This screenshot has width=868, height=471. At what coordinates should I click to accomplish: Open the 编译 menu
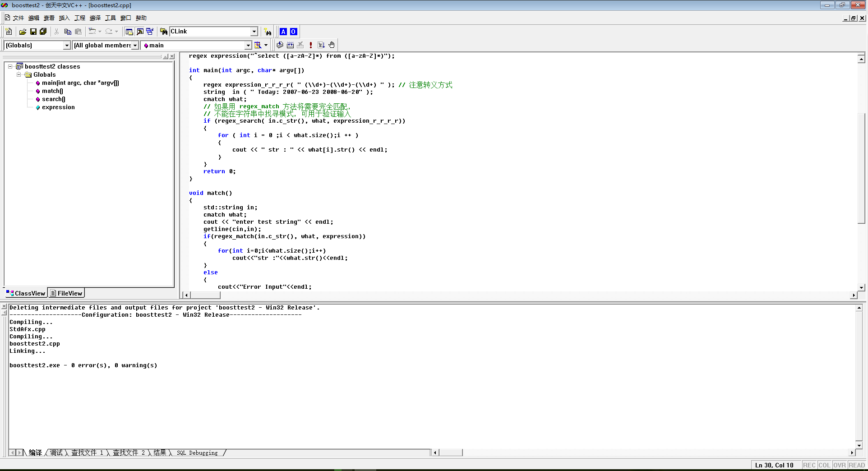pyautogui.click(x=95, y=18)
